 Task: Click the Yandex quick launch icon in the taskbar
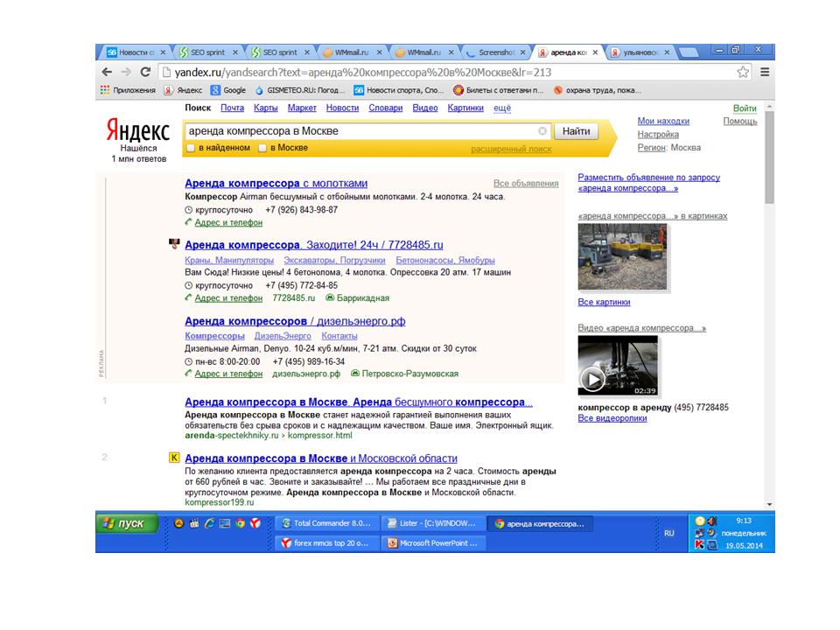(x=255, y=523)
